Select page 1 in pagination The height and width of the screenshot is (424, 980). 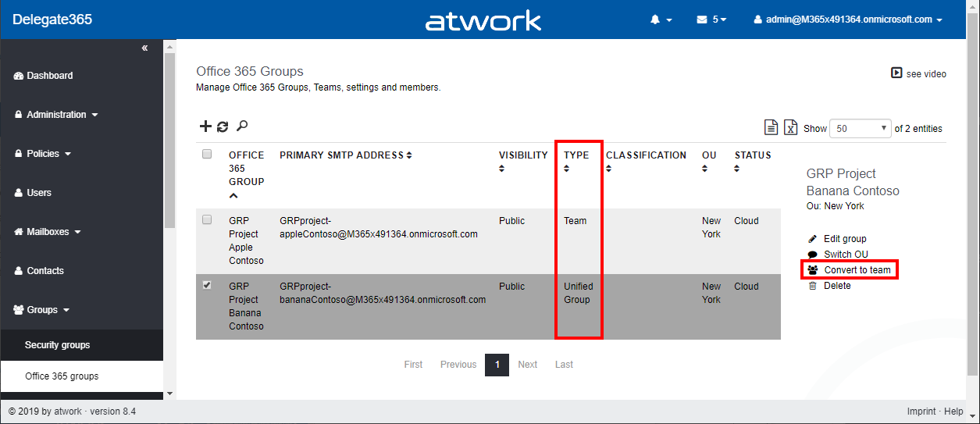coord(497,365)
